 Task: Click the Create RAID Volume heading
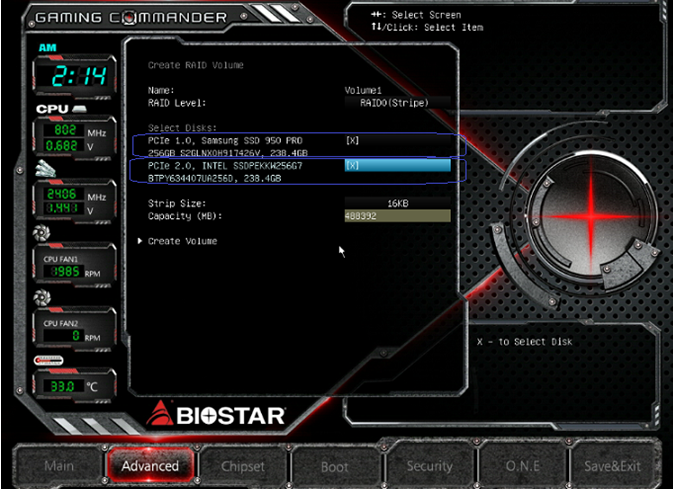(x=195, y=65)
